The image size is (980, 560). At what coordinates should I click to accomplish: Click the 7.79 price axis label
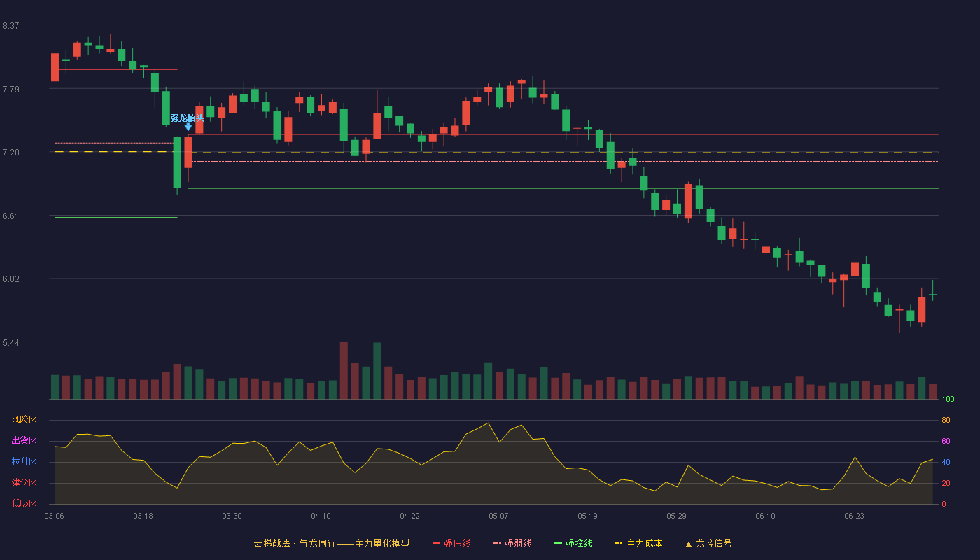[10, 89]
